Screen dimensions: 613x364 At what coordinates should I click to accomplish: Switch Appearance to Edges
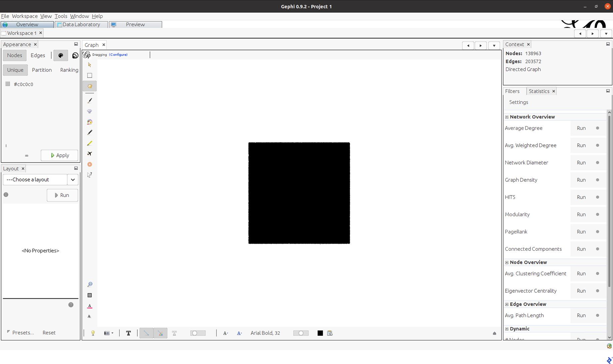(38, 55)
